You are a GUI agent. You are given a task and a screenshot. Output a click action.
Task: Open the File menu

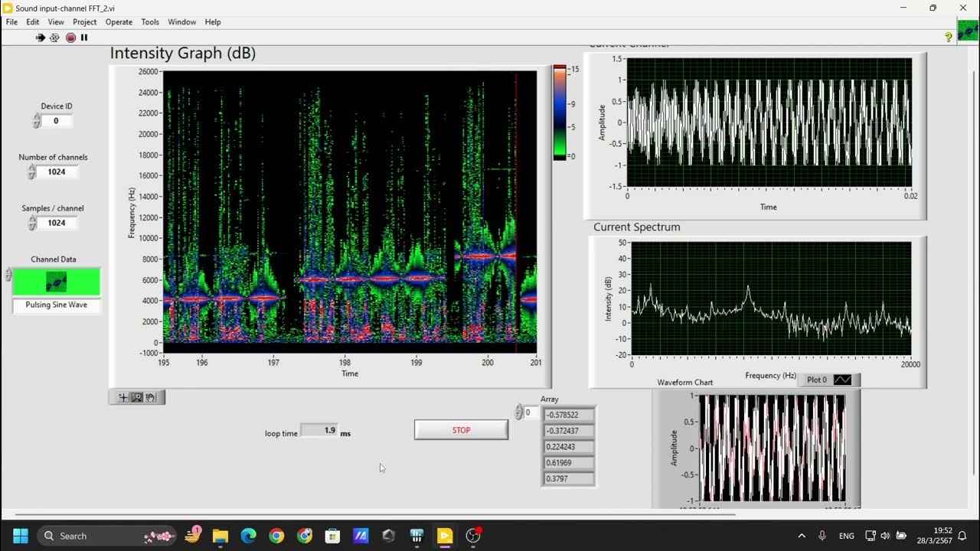(12, 22)
